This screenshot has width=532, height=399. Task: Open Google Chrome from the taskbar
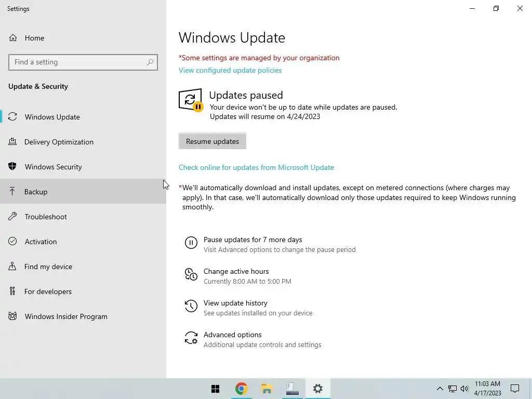click(241, 389)
